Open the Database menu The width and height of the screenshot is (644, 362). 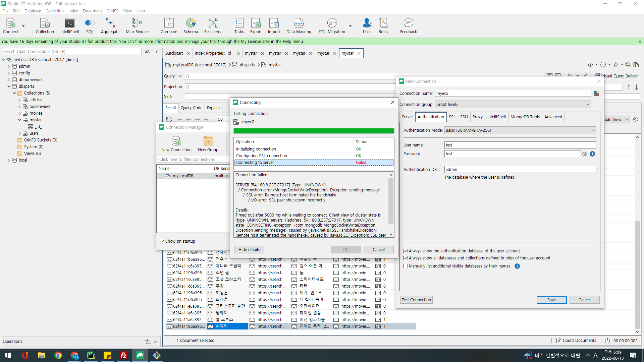click(x=33, y=11)
